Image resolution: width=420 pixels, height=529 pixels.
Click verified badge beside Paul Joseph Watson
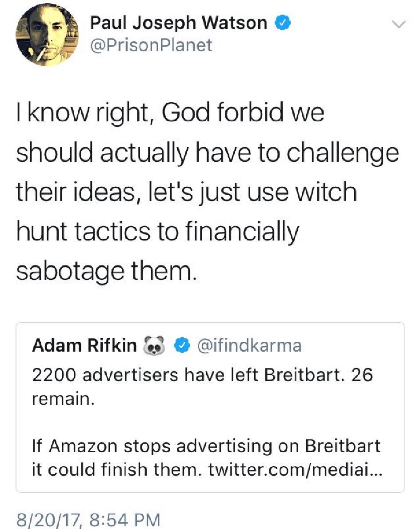tap(283, 23)
